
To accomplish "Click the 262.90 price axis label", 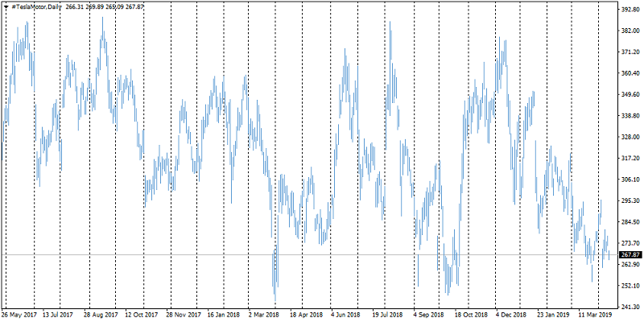I will tap(631, 265).
